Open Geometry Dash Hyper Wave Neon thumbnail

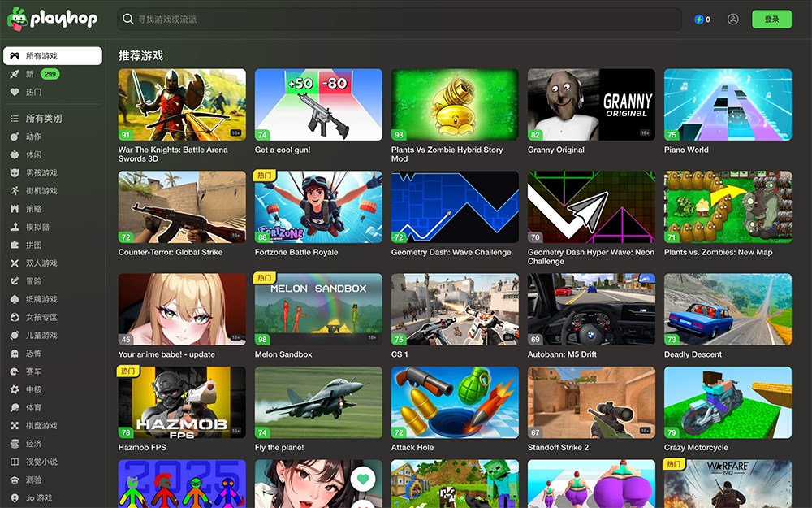[x=591, y=206]
